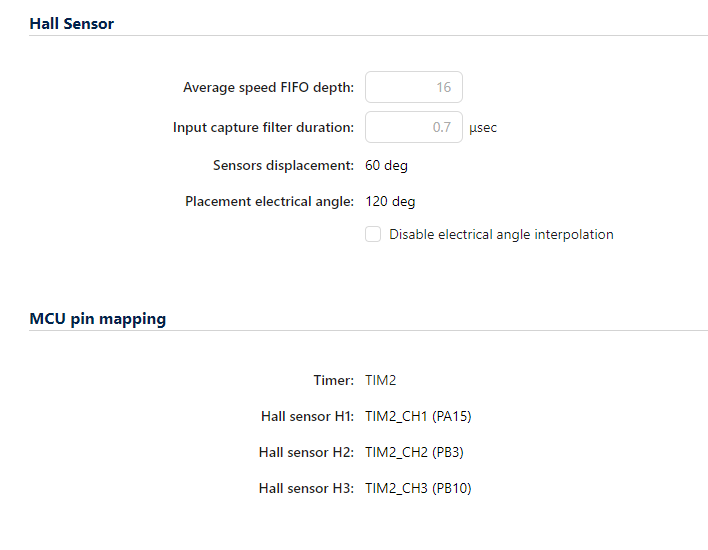Click the 'Sensors displacement' label
Screen dimensions: 708x550
click(283, 165)
